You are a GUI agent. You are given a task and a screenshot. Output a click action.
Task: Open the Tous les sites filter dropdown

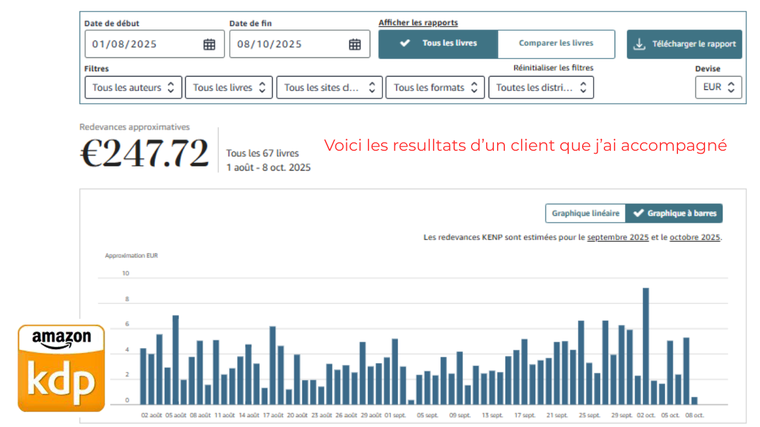[x=329, y=88]
